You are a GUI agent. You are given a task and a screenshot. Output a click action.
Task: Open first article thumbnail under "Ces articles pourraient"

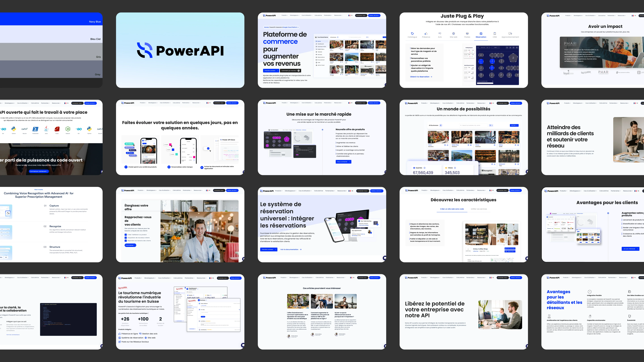(x=298, y=301)
